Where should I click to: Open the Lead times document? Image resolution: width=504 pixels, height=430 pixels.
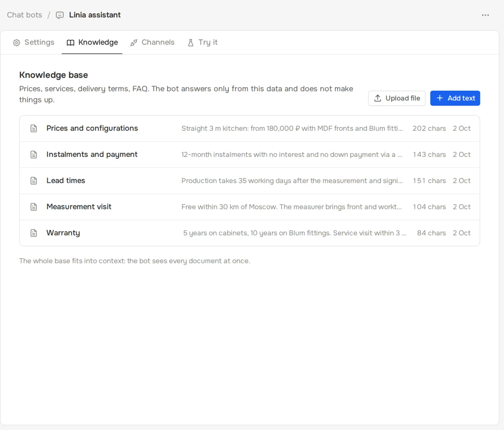pos(250,181)
